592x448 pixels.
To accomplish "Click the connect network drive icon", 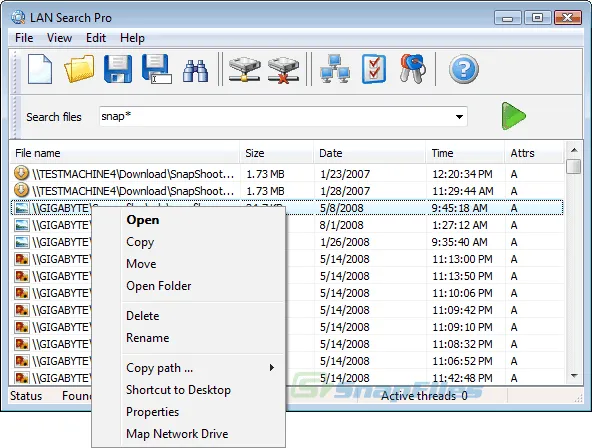I will pos(244,69).
